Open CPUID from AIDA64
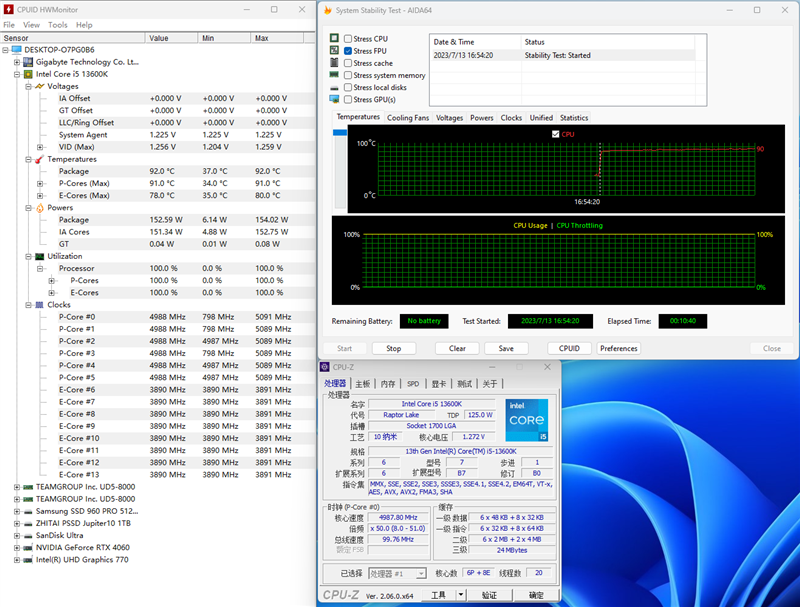Viewport: 800px width, 607px height. pyautogui.click(x=569, y=348)
